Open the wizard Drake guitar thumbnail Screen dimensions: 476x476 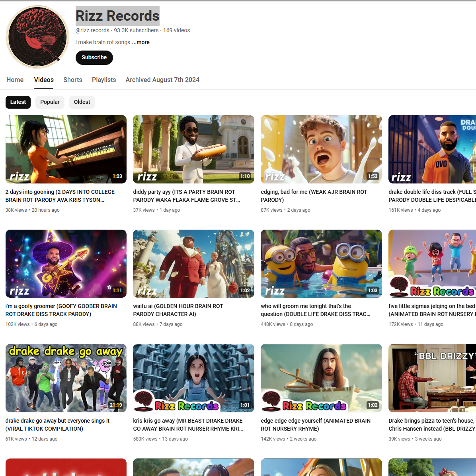pos(66,263)
